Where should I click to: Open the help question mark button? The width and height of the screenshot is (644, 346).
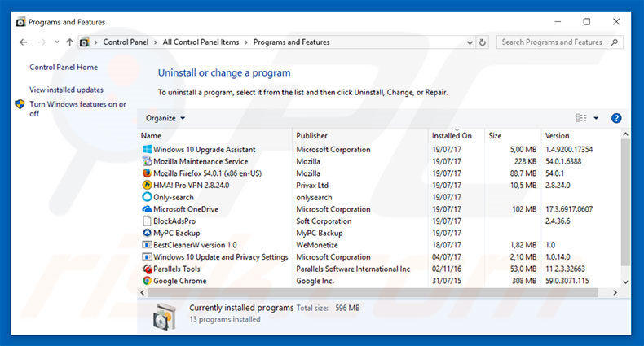tap(616, 118)
